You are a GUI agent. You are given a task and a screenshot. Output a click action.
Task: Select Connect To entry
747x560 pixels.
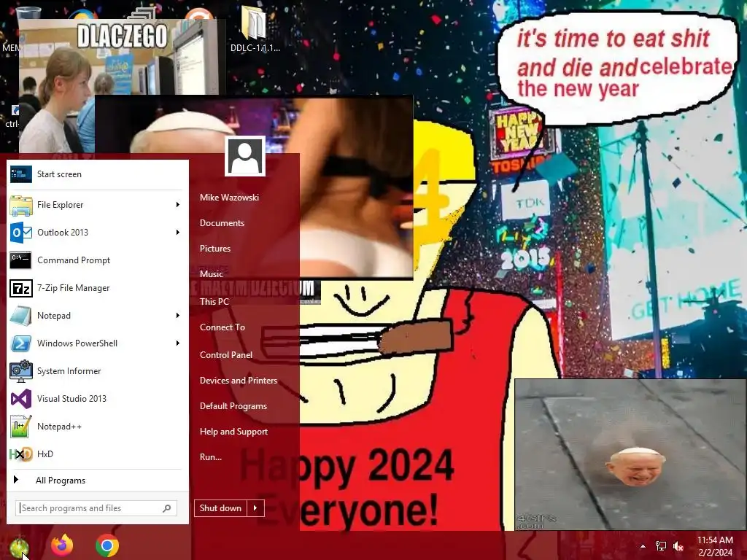pos(222,327)
